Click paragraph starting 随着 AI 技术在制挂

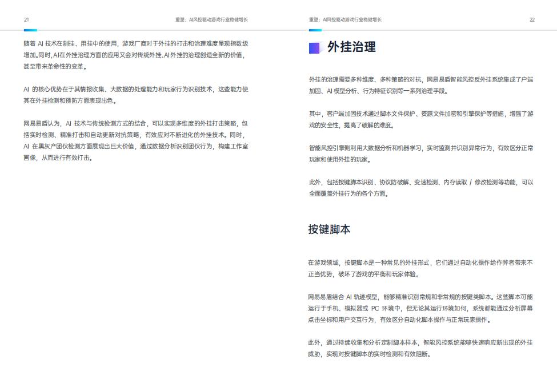coord(136,55)
